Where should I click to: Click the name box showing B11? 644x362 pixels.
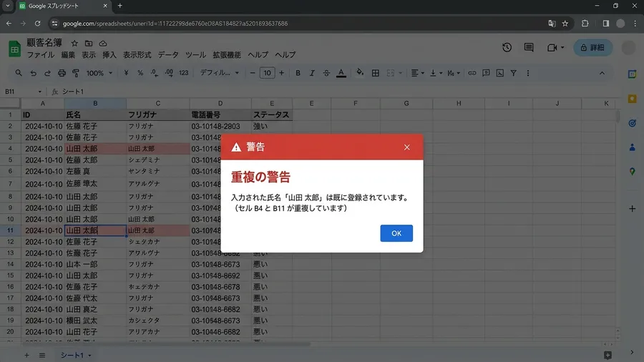click(x=23, y=92)
